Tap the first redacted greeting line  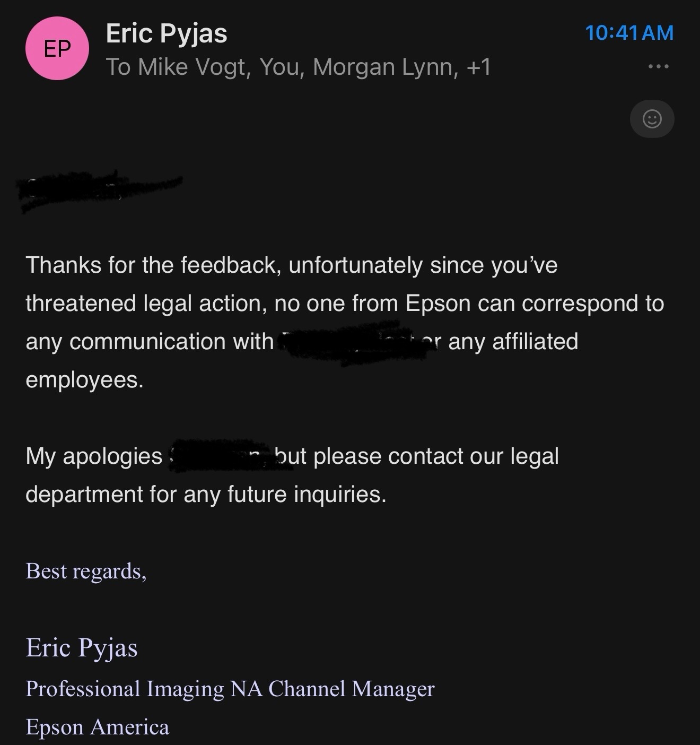[101, 190]
